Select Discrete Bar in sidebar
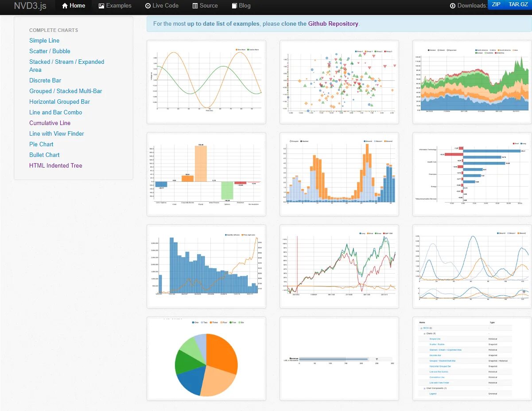The width and height of the screenshot is (532, 411). pos(45,80)
